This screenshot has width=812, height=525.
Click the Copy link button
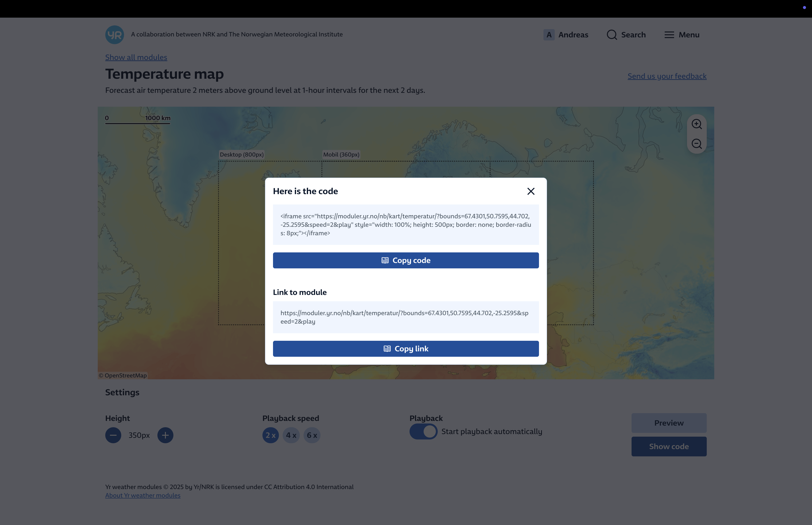coord(406,349)
